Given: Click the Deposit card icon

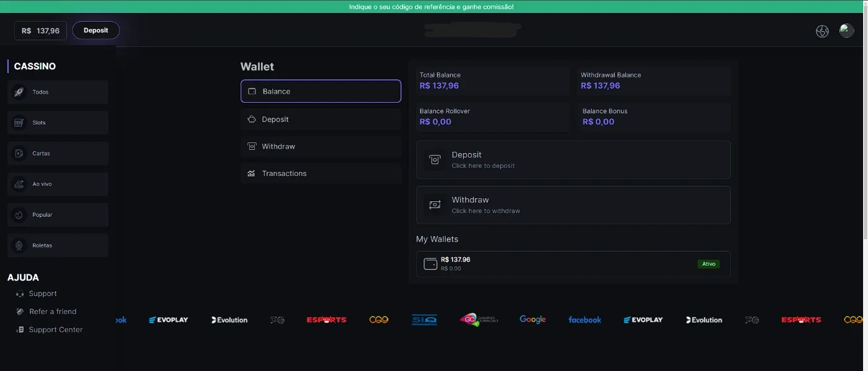Looking at the screenshot, I should (x=435, y=160).
